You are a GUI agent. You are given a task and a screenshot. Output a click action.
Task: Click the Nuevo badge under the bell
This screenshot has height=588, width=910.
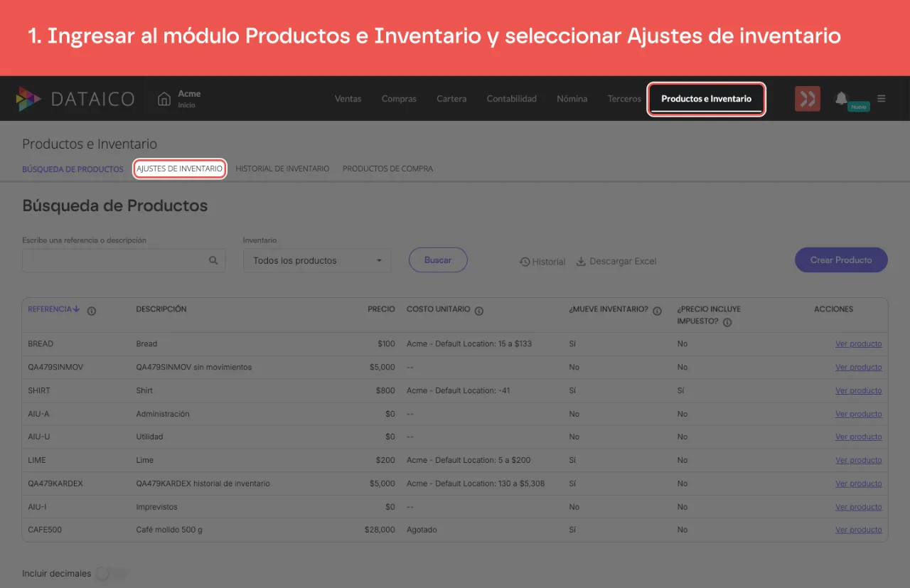click(859, 107)
